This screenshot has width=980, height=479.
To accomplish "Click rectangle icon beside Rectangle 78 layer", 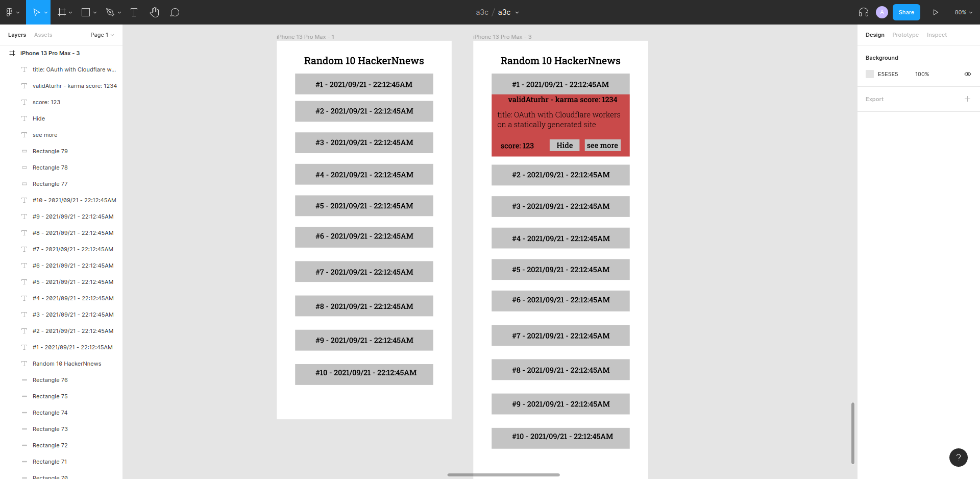I will (24, 167).
